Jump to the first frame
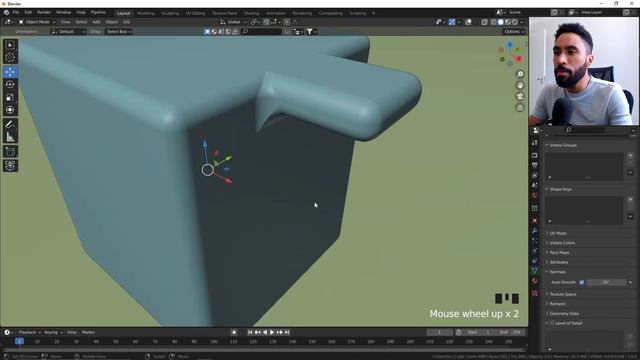The height and width of the screenshot is (360, 640). click(x=250, y=332)
